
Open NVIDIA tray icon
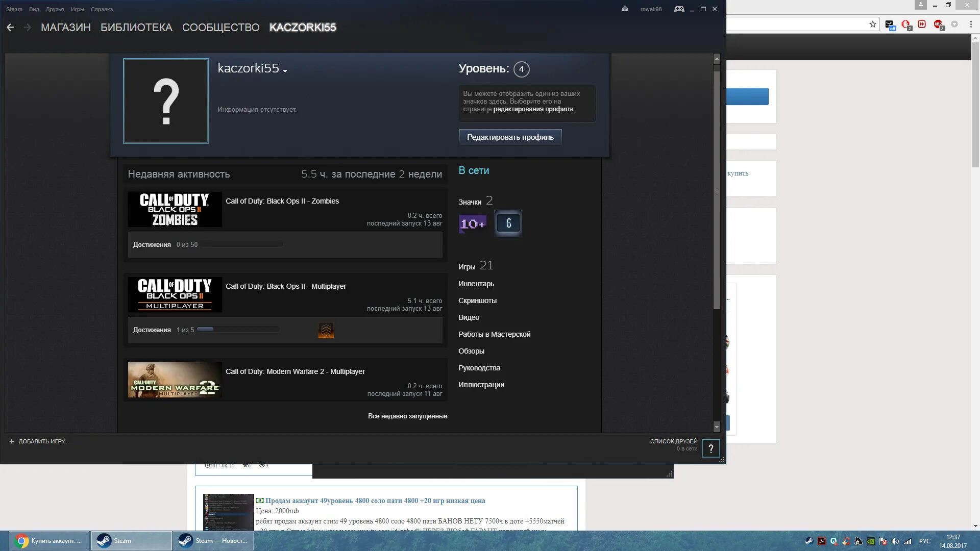point(871,541)
